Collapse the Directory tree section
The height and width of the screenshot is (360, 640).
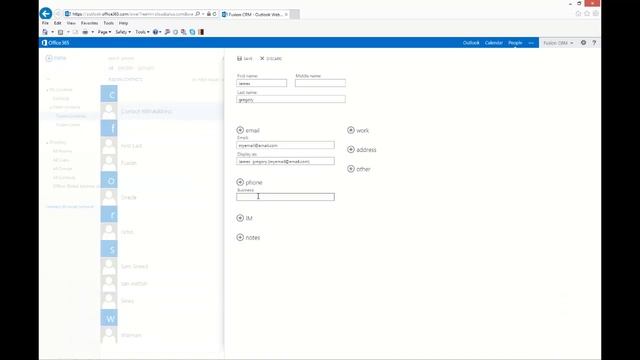tap(48, 142)
